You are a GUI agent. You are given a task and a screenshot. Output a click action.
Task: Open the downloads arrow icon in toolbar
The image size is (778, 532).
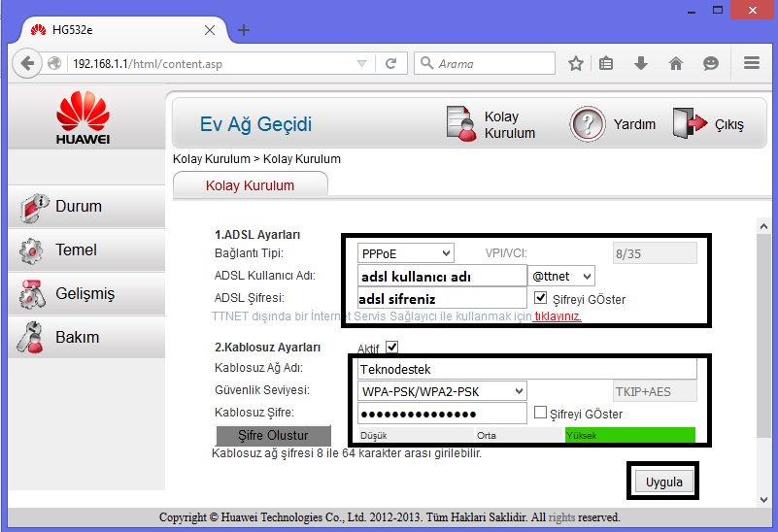point(640,63)
